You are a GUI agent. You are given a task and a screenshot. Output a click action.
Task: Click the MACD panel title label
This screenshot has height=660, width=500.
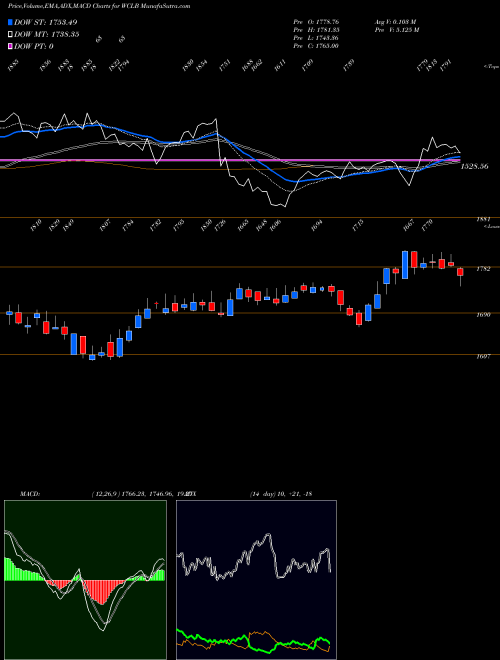29,494
